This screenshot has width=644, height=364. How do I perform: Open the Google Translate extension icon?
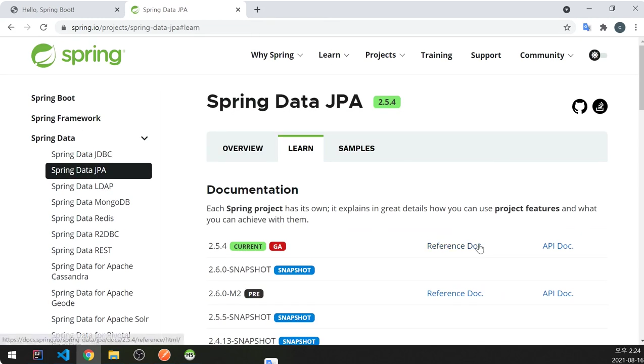[587, 27]
